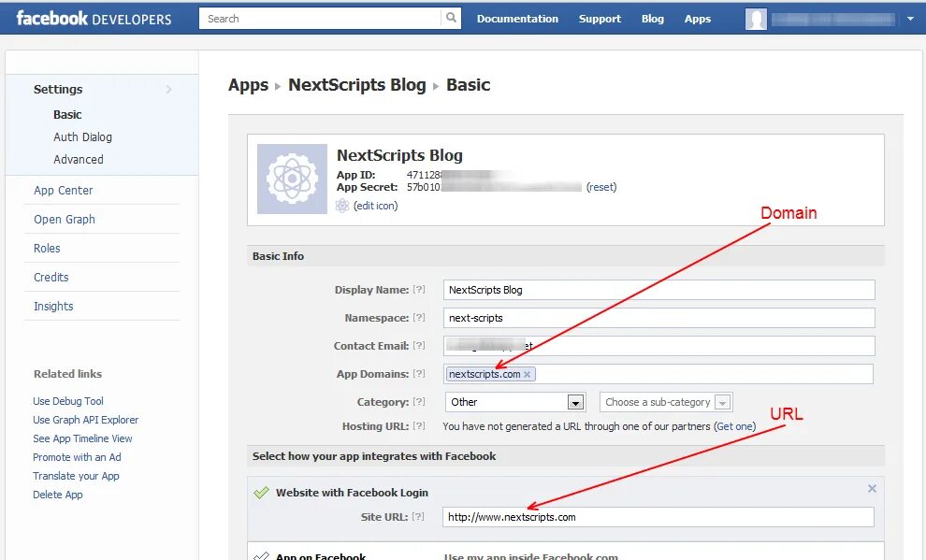Open the Documentation menu

pyautogui.click(x=517, y=19)
